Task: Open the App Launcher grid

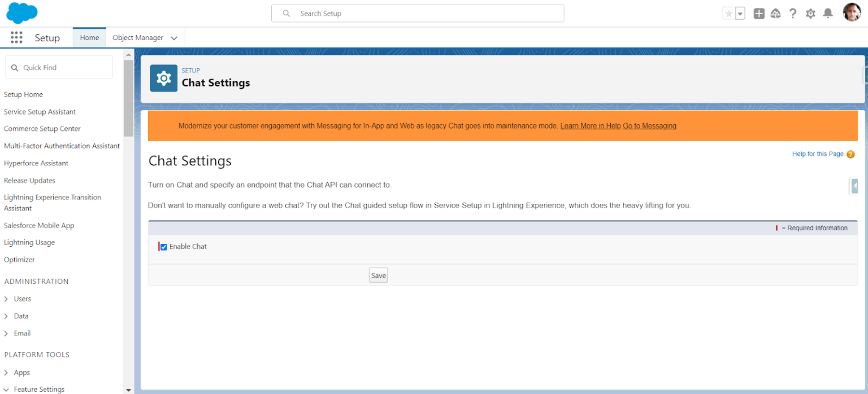Action: 16,37
